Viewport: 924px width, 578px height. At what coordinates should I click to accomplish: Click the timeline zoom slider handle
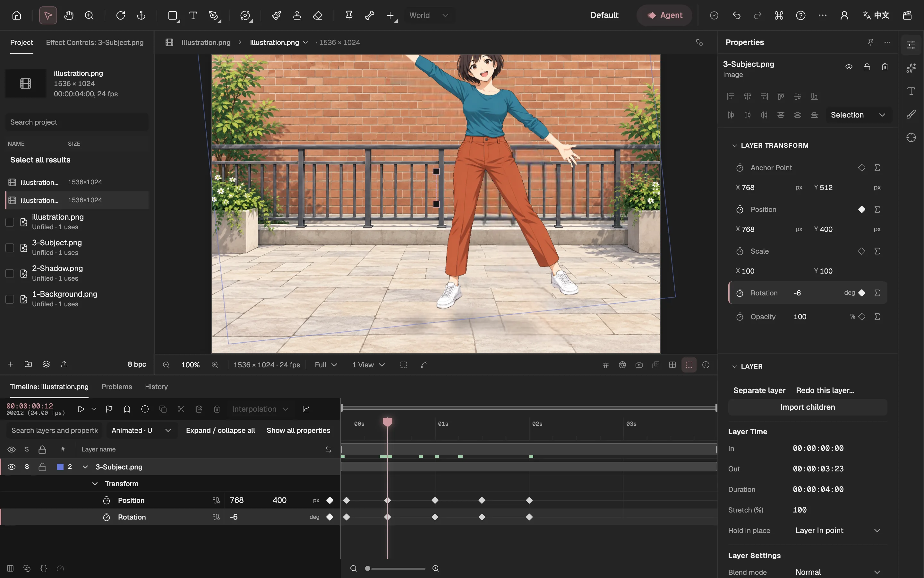pyautogui.click(x=368, y=568)
